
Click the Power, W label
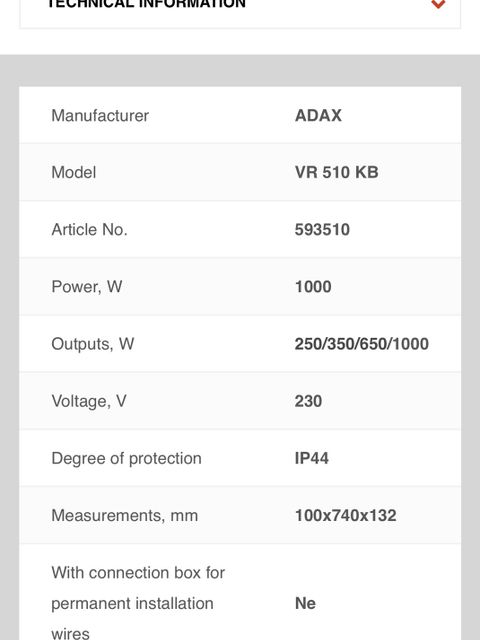point(87,287)
